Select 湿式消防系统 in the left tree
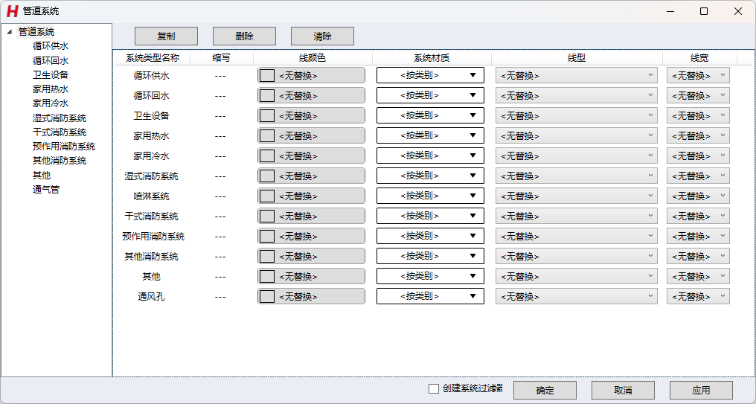This screenshot has width=756, height=404. point(59,117)
